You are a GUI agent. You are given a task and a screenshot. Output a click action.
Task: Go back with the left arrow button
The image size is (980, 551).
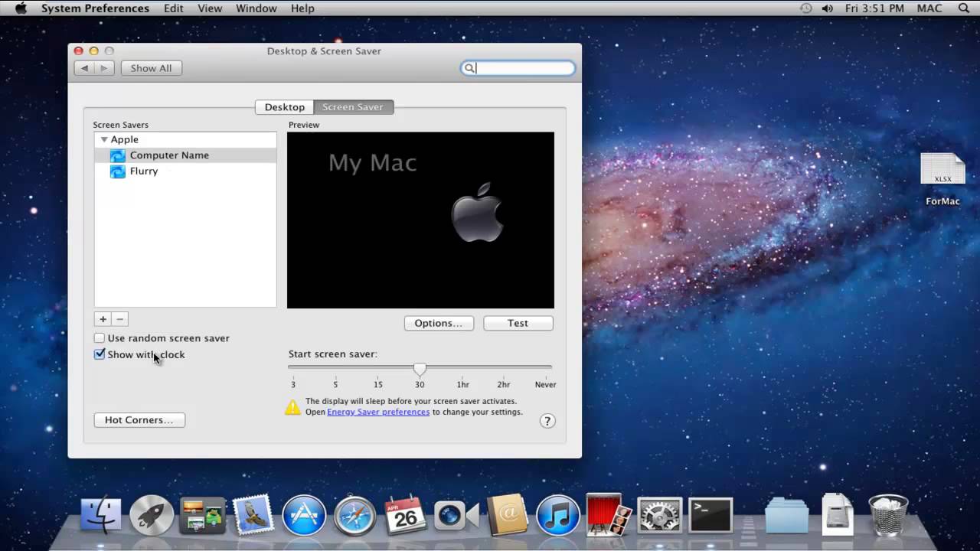coord(84,68)
